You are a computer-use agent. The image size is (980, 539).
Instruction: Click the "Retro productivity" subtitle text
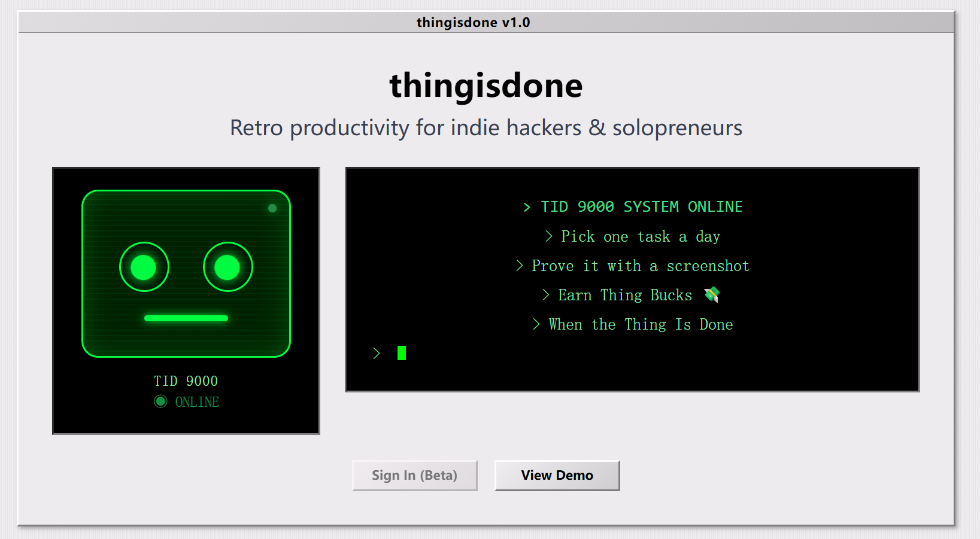486,127
